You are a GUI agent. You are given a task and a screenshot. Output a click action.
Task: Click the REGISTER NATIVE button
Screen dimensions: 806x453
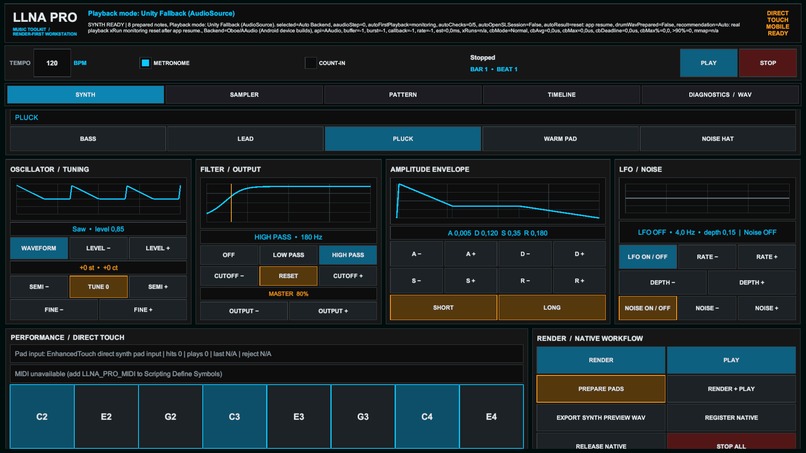[x=731, y=418]
